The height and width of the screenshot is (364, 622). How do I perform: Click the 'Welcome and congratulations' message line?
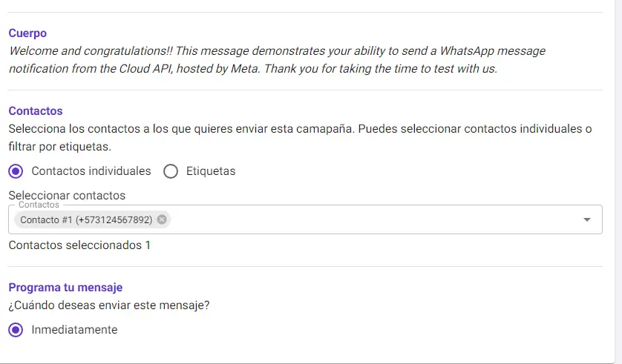coord(276,51)
